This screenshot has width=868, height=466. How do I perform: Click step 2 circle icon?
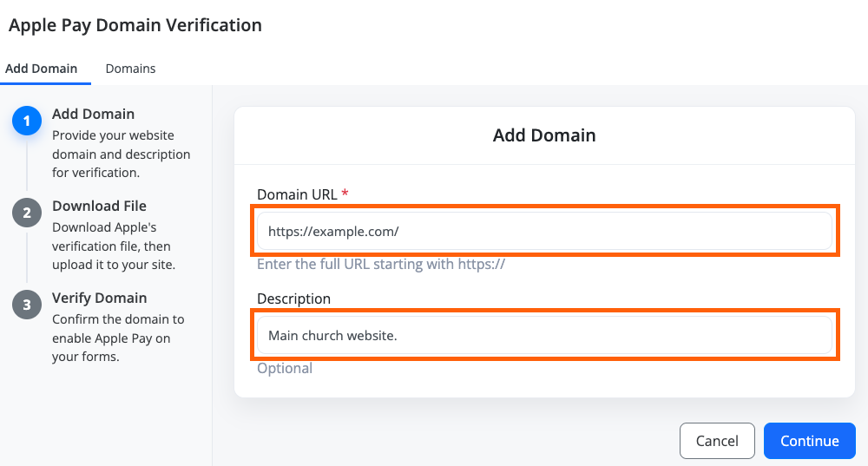point(27,213)
